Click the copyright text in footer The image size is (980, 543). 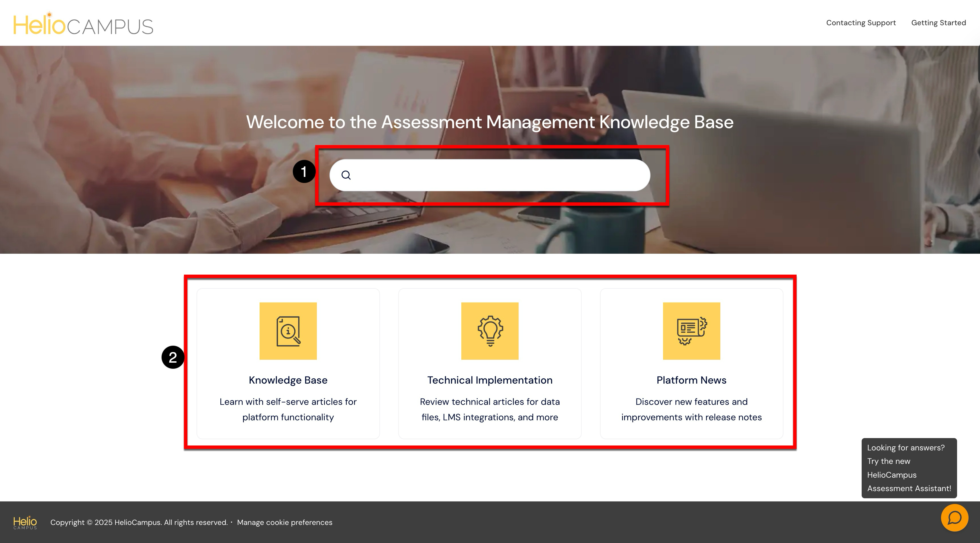coord(139,522)
